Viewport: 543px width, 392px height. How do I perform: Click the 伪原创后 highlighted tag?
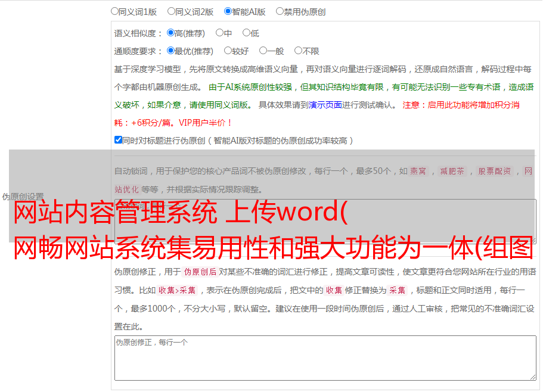(200, 272)
